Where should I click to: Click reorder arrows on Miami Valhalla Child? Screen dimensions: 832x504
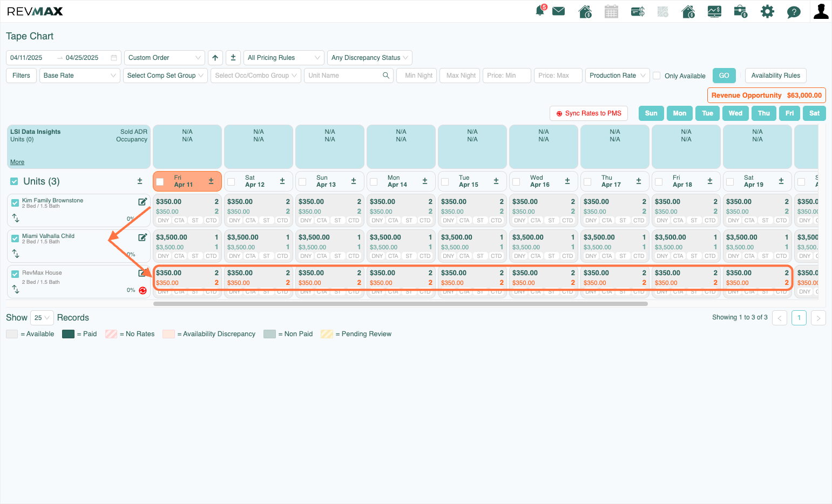16,254
